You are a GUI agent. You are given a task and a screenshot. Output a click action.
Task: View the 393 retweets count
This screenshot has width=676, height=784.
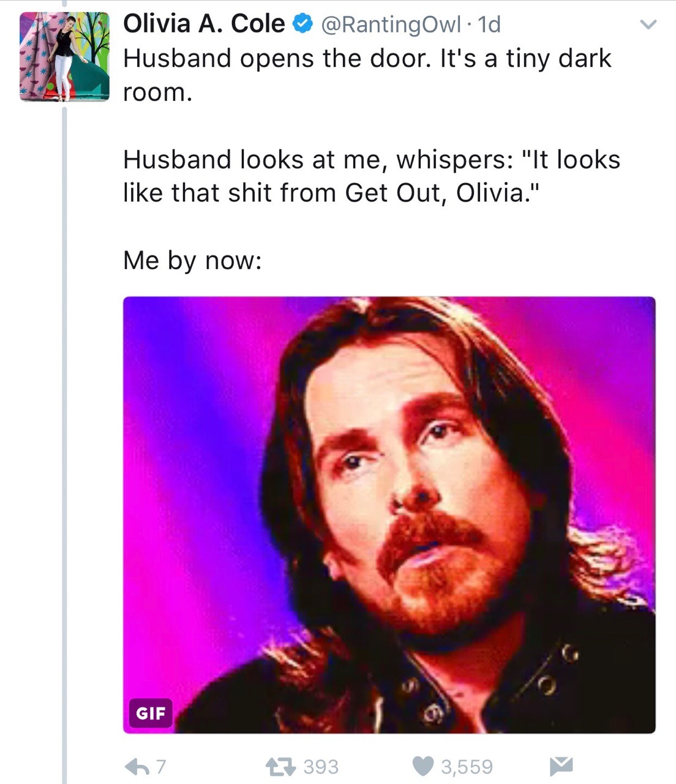(321, 766)
